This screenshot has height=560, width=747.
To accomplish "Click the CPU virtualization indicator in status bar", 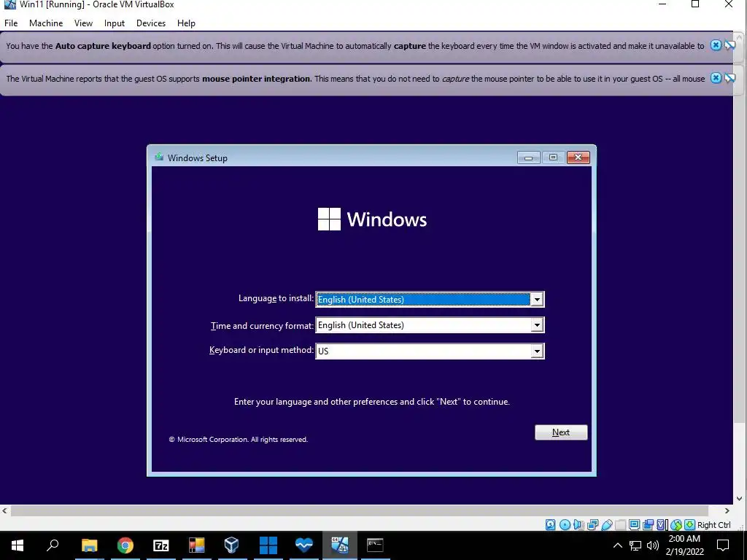I will point(662,525).
